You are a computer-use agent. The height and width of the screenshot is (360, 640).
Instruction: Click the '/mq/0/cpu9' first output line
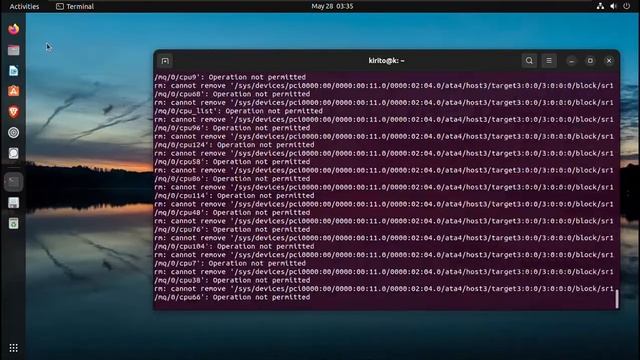(230, 77)
